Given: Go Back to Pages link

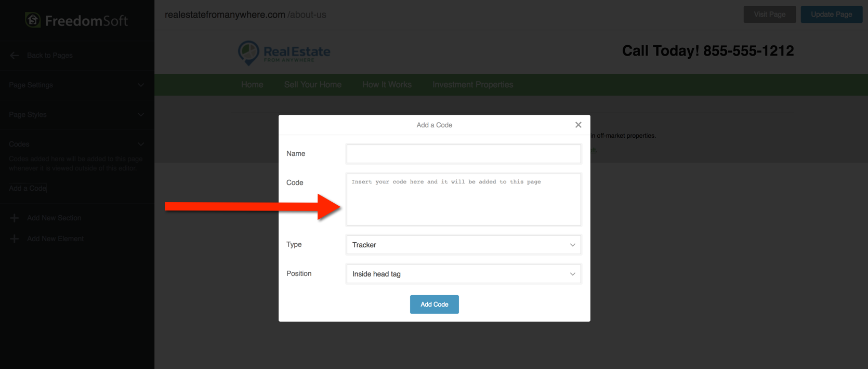Looking at the screenshot, I should tap(50, 56).
